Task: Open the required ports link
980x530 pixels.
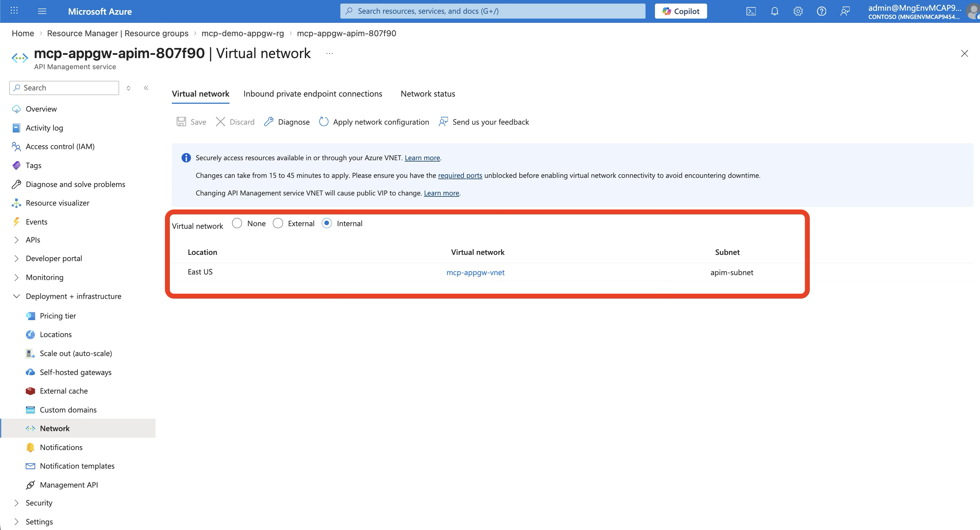Action: click(460, 176)
